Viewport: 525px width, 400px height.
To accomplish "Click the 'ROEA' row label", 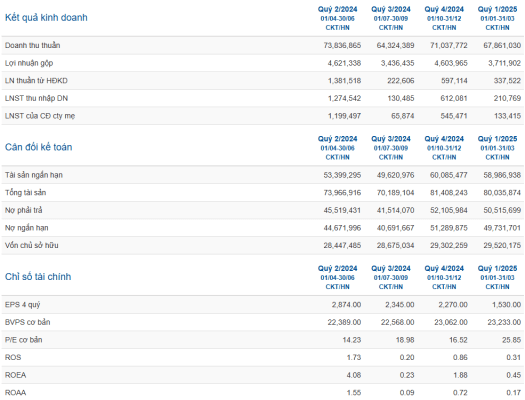I will (x=15, y=375).
